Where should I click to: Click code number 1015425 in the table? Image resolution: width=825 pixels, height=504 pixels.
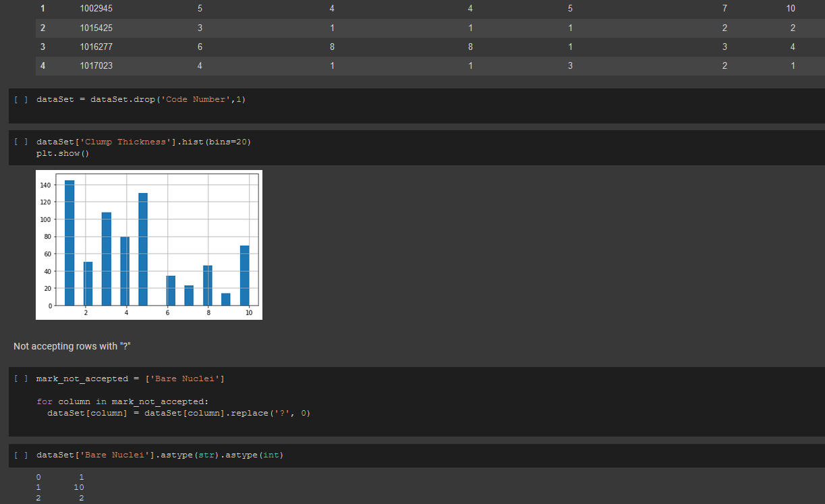(96, 28)
